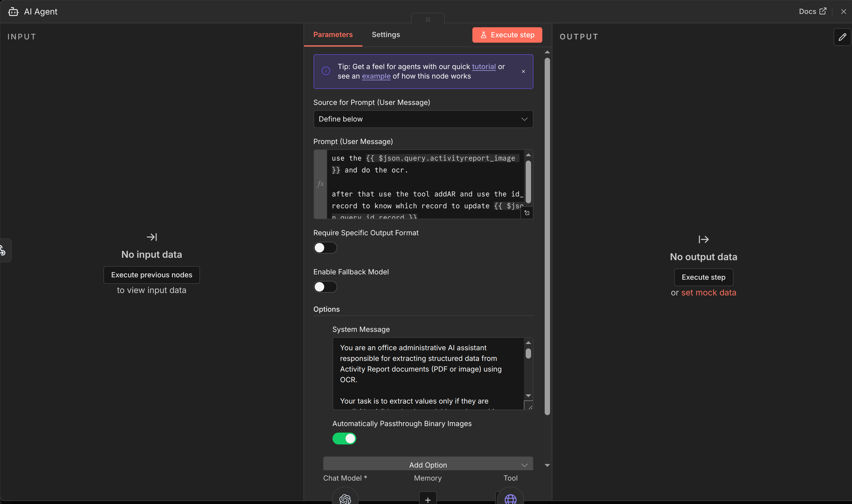Disable Automatically Passthrough Binary Images toggle

click(x=344, y=438)
